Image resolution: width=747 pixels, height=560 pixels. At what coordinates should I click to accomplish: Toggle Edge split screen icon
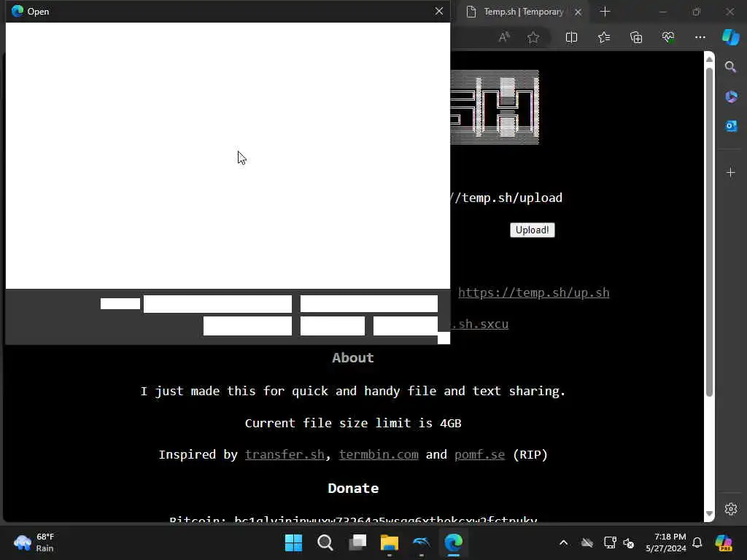571,37
